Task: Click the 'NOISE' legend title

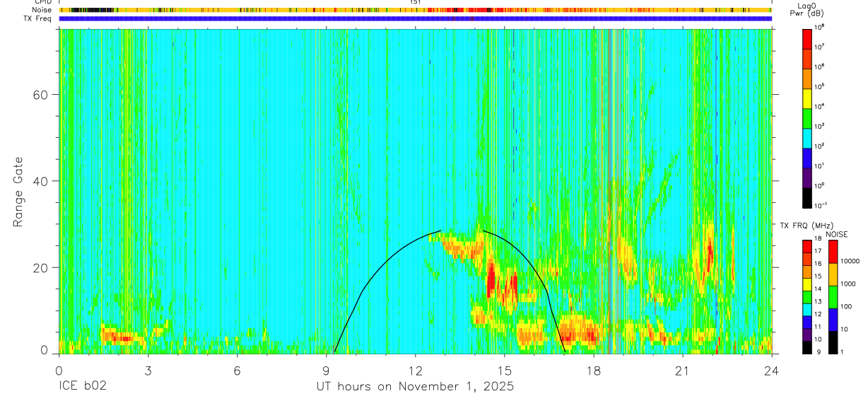Action: coord(837,234)
